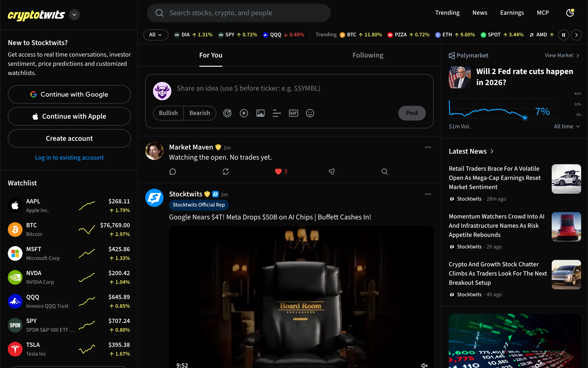Click the Post button

(x=412, y=113)
